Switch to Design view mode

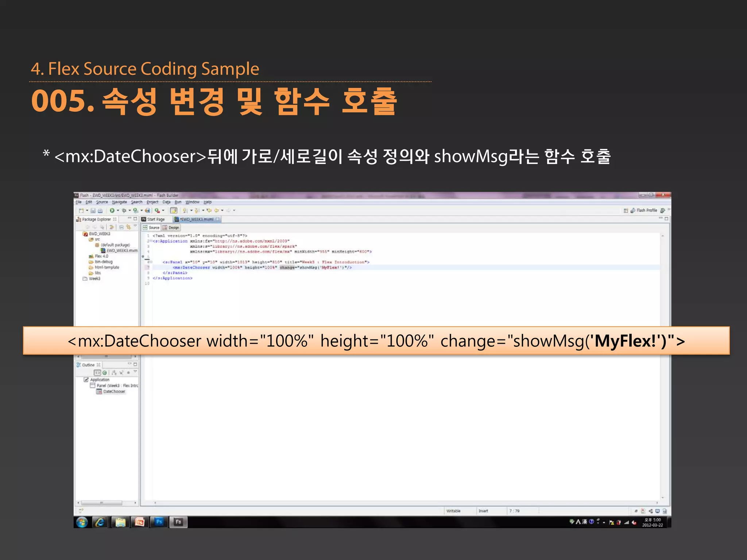(171, 227)
